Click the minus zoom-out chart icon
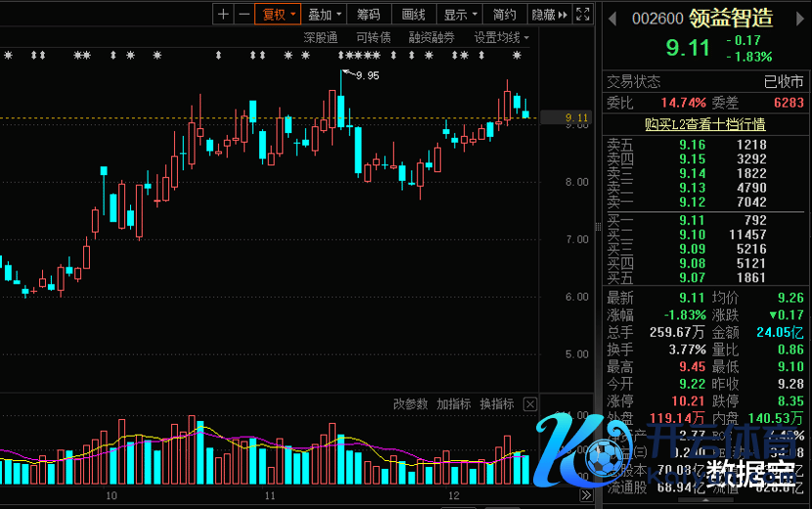 (x=244, y=15)
